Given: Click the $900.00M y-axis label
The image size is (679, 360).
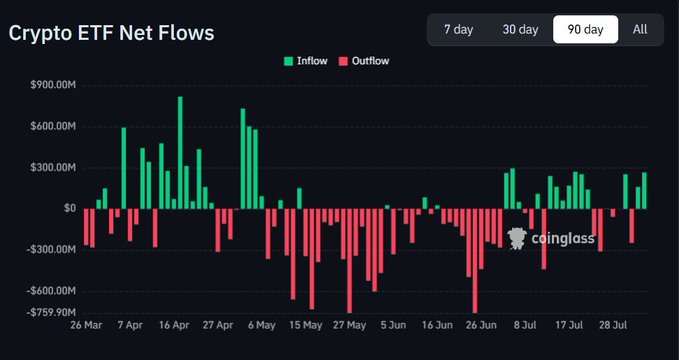Looking at the screenshot, I should pyautogui.click(x=53, y=85).
